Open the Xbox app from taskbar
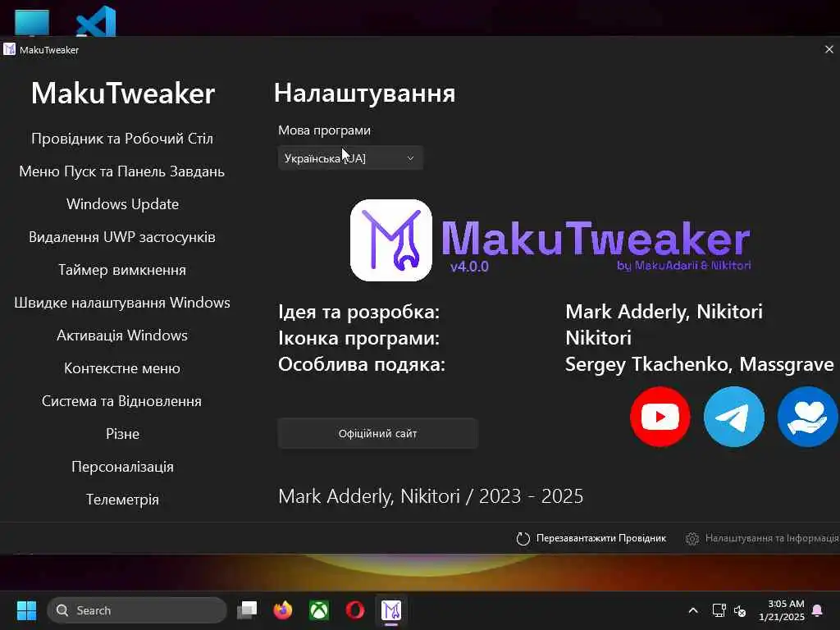This screenshot has height=630, width=840. (x=319, y=610)
